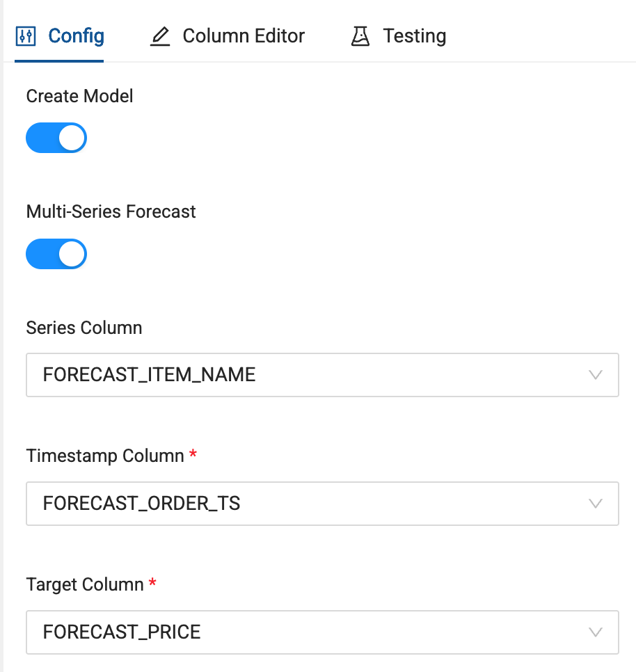Expand the Target Column chevron arrow
The width and height of the screenshot is (636, 672).
click(595, 632)
